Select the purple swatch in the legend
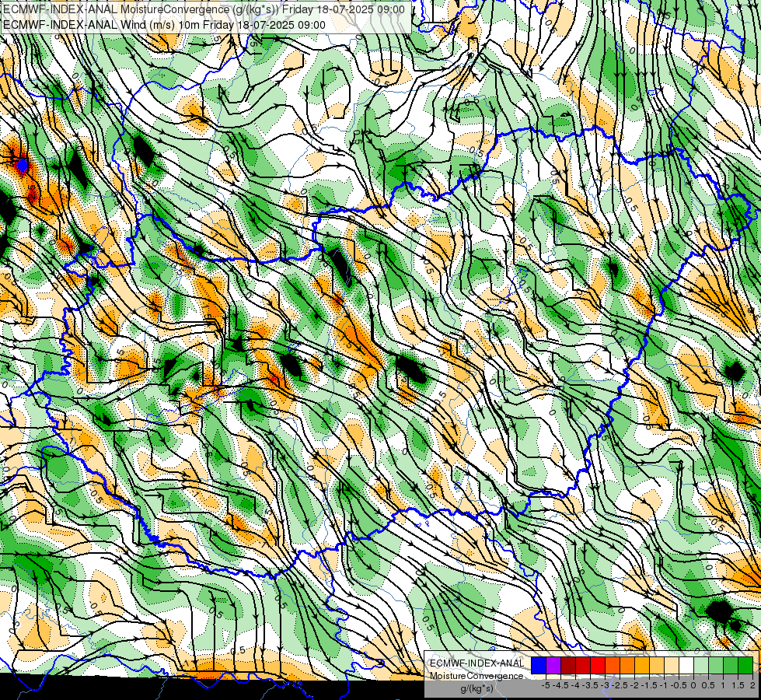Image resolution: width=761 pixels, height=700 pixels. pyautogui.click(x=553, y=666)
